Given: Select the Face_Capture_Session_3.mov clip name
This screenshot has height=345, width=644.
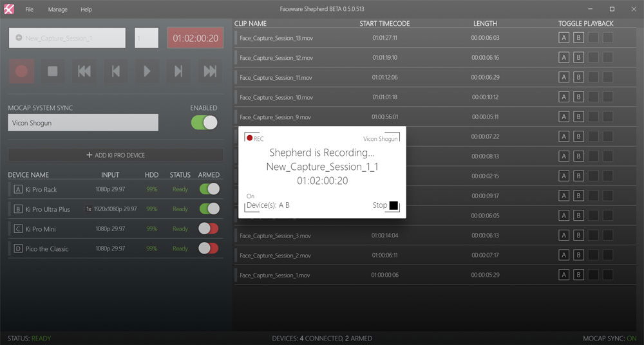Looking at the screenshot, I should pos(275,236).
